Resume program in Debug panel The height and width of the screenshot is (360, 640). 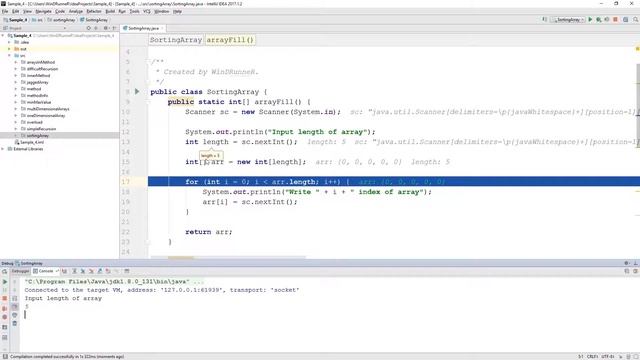(5, 282)
